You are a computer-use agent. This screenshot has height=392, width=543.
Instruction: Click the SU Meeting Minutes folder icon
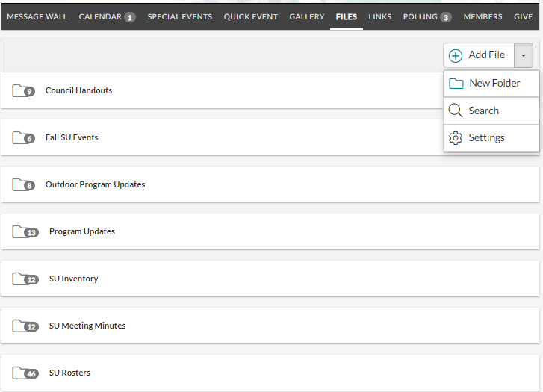click(x=25, y=326)
